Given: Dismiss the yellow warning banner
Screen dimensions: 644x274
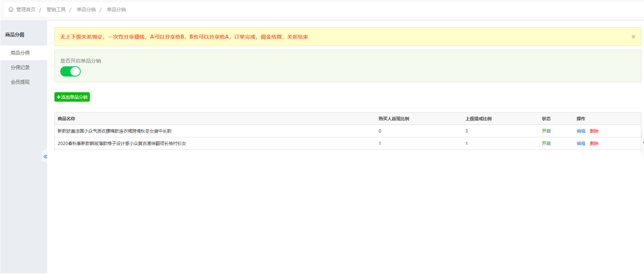Looking at the screenshot, I should click(633, 37).
